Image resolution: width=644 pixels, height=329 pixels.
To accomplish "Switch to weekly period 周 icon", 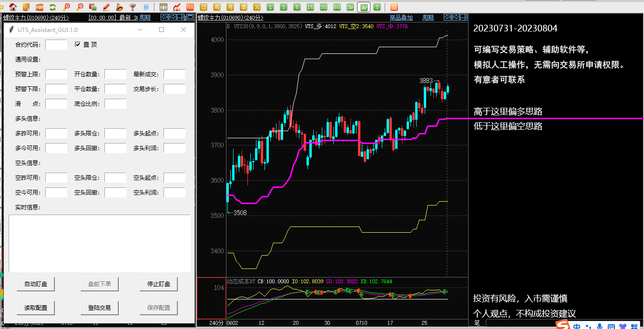I will point(217,7).
